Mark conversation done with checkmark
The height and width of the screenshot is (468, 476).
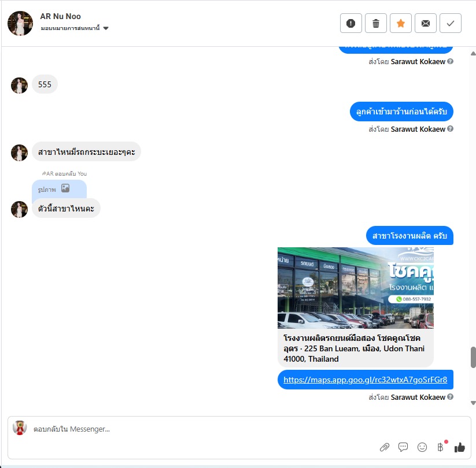pos(450,23)
